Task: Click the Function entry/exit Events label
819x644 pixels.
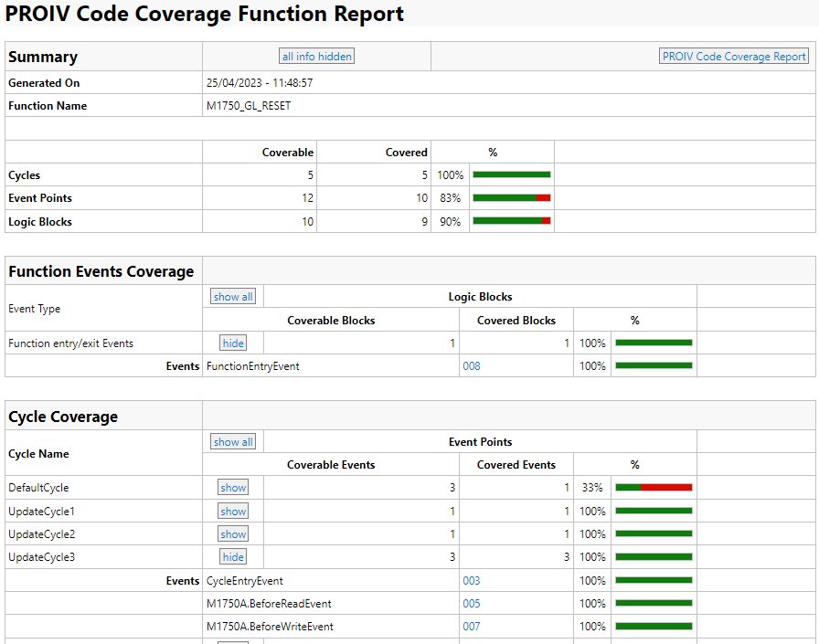Action: tap(71, 343)
